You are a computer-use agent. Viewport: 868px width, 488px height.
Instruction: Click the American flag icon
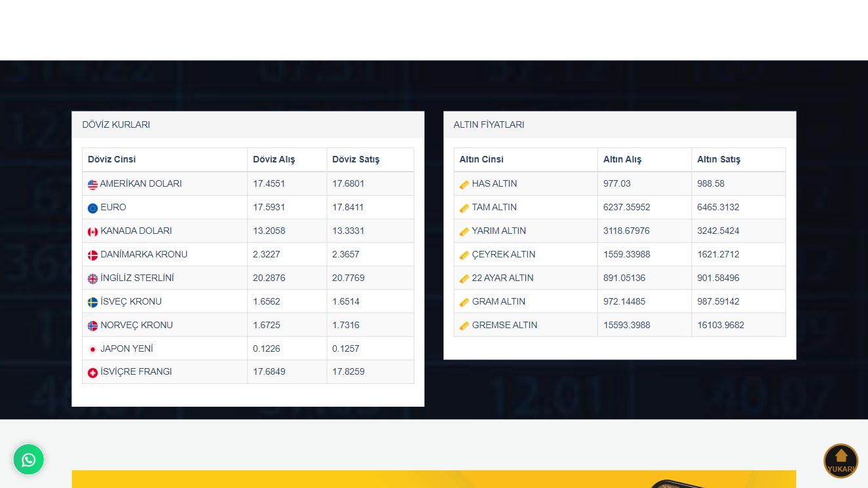click(92, 185)
